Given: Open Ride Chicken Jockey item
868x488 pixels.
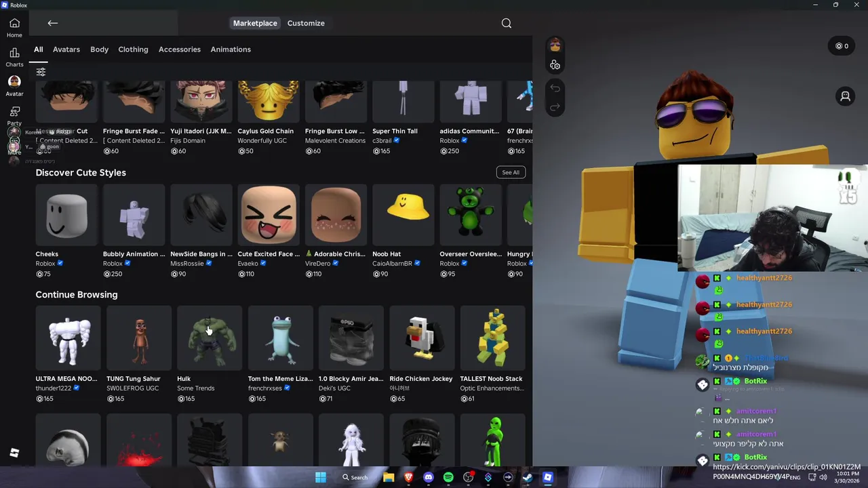Looking at the screenshot, I should 422,338.
